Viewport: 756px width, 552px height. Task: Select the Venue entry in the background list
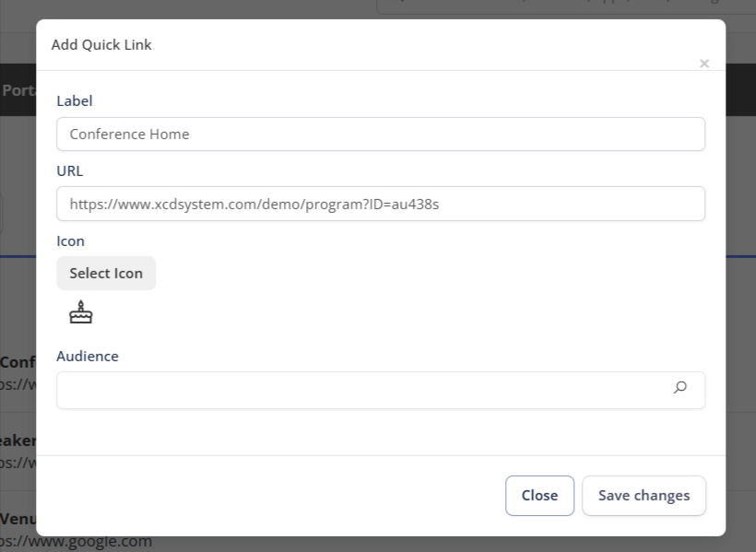click(x=18, y=519)
